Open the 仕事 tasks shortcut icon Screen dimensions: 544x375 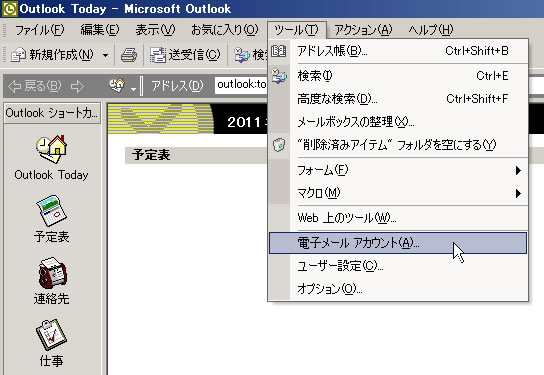(x=51, y=334)
